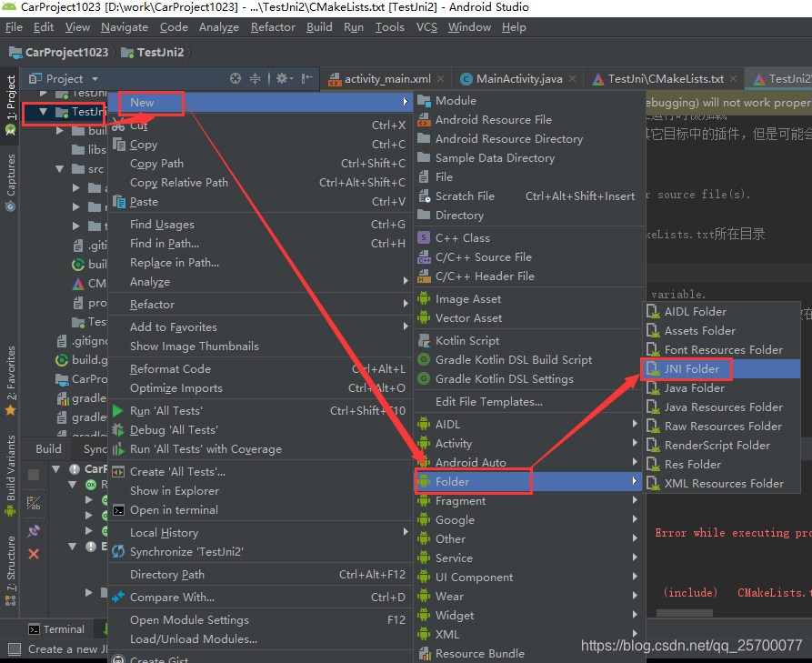Image resolution: width=812 pixels, height=663 pixels.
Task: Click the green Run 'All Tests' arrow icon
Action: [x=118, y=411]
